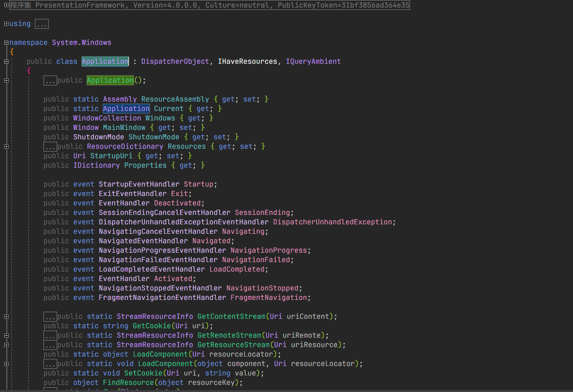The image size is (573, 392).
Task: Click the NavigationStopped event name
Action: (x=262, y=288)
